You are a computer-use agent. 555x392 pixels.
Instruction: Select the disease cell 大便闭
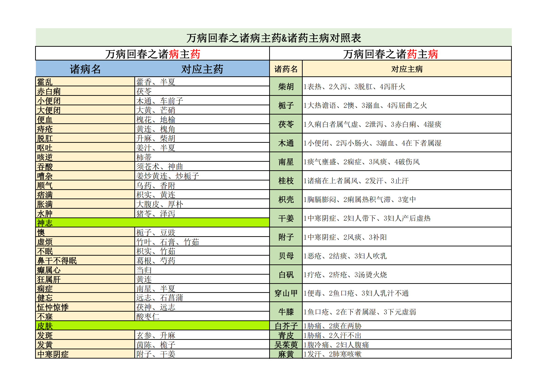(x=85, y=110)
